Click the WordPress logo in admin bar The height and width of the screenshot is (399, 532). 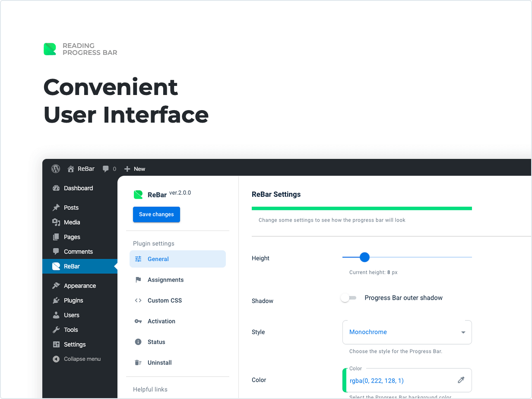click(55, 169)
